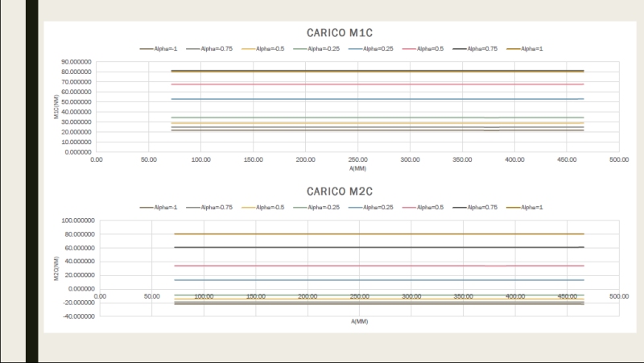
Task: Click the CARICO M1C chart title
Action: pyautogui.click(x=338, y=33)
